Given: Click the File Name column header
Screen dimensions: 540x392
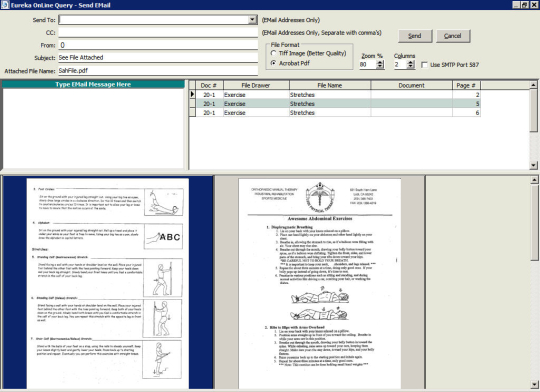Looking at the screenshot, I should (330, 85).
